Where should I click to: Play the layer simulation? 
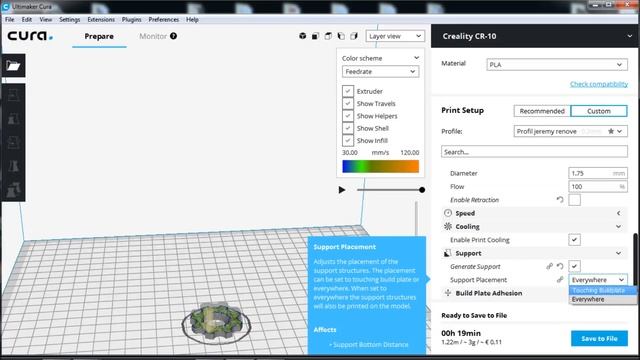point(342,190)
